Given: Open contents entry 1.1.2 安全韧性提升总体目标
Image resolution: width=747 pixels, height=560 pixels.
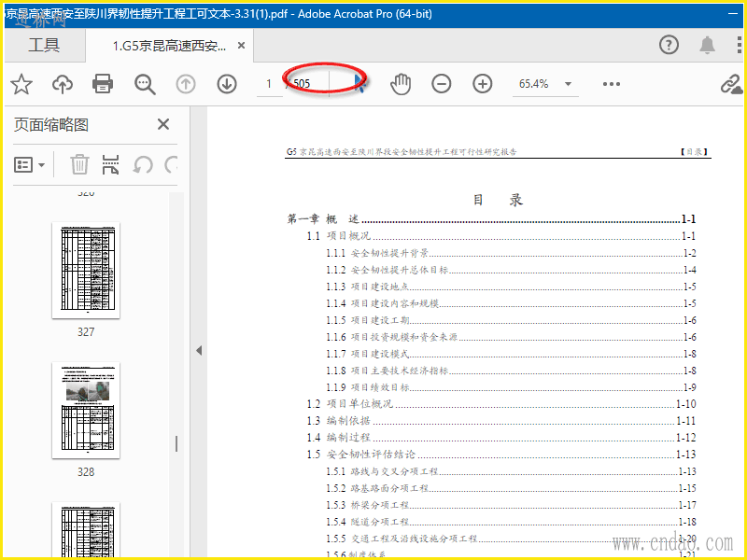Looking at the screenshot, I should tap(511, 270).
